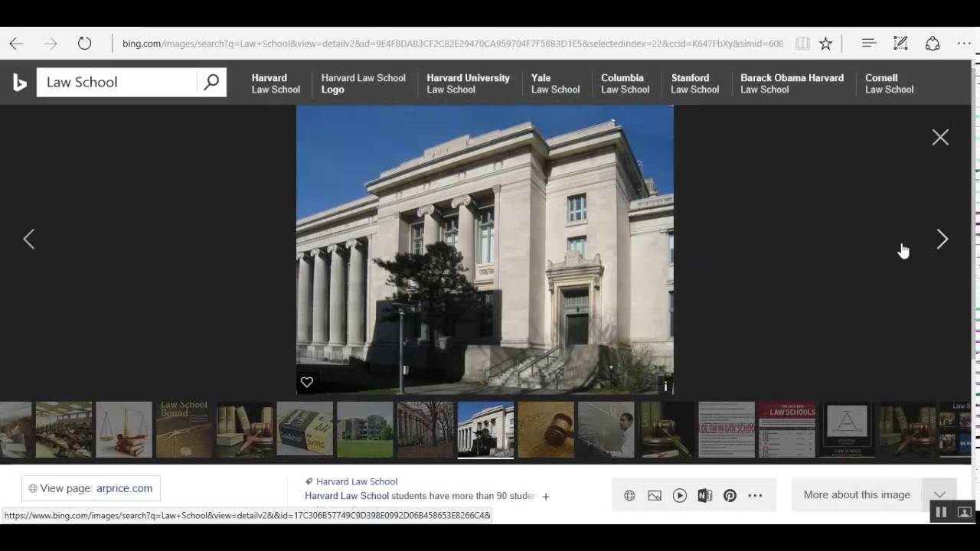Click the browser forward arrow
Screen dimensions: 980x551
(51, 44)
